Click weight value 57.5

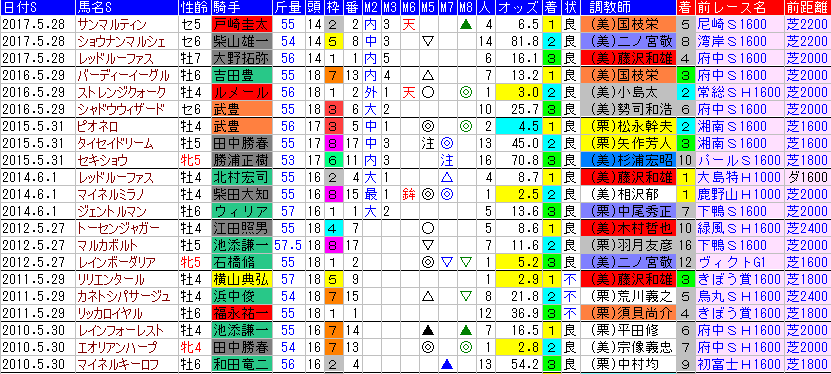pyautogui.click(x=289, y=245)
